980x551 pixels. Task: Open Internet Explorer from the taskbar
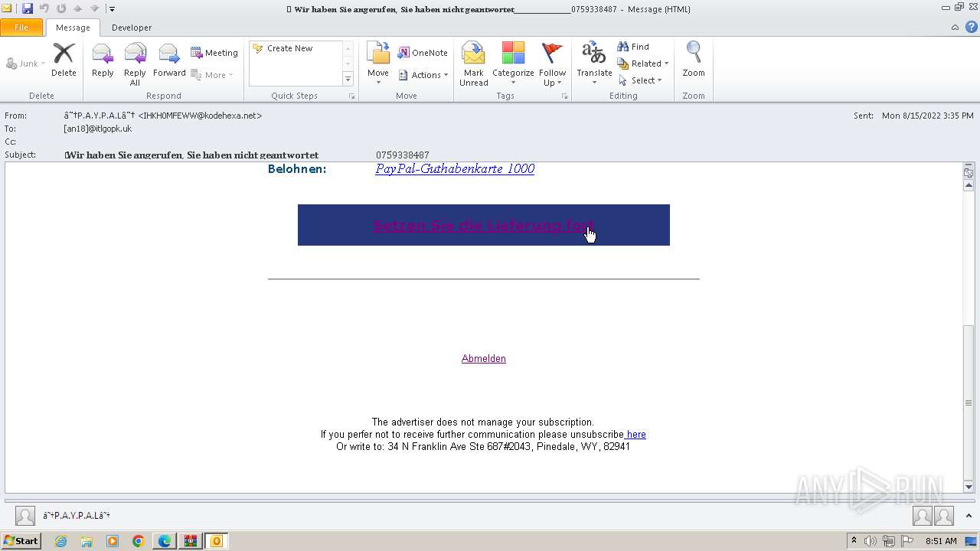click(60, 541)
